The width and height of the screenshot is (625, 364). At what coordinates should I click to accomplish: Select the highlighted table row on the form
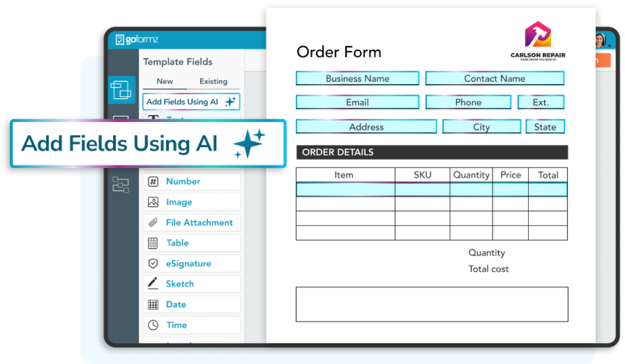[x=431, y=189]
